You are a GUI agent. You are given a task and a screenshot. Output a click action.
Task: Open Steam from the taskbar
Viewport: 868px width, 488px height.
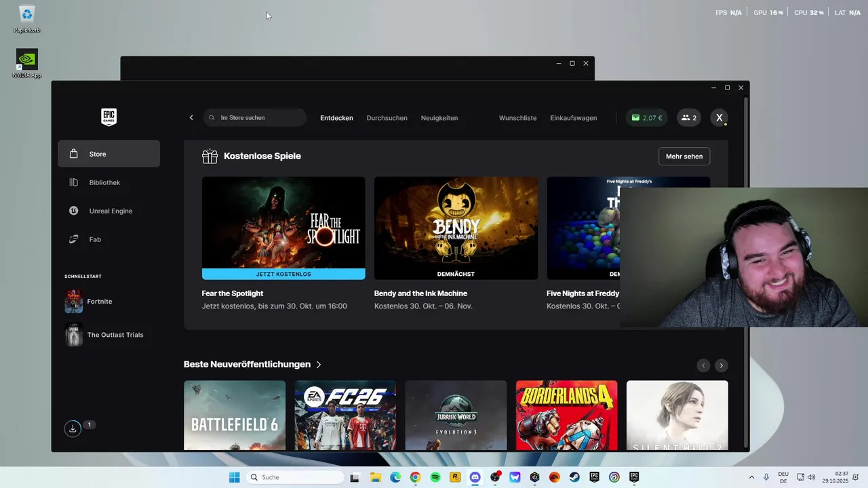[574, 477]
